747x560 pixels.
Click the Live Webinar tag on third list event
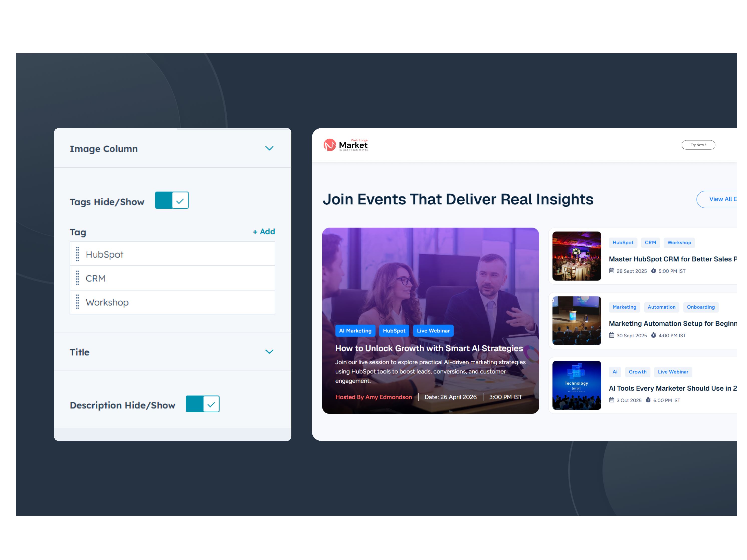coord(673,372)
